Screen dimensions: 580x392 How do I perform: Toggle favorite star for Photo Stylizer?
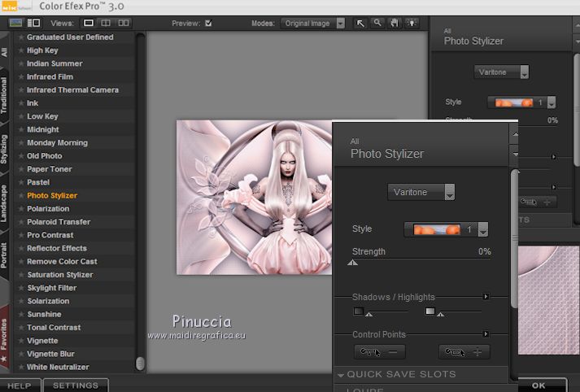coord(21,196)
